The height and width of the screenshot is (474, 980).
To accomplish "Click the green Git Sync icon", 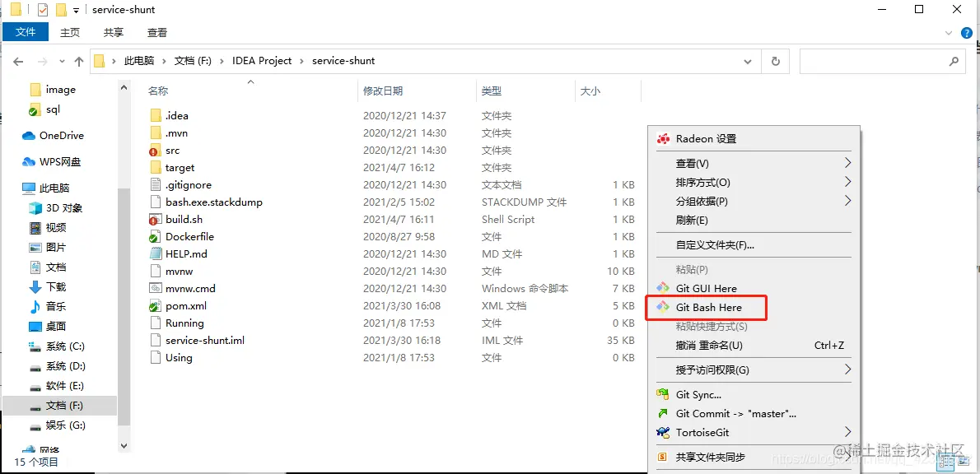I will coord(661,394).
